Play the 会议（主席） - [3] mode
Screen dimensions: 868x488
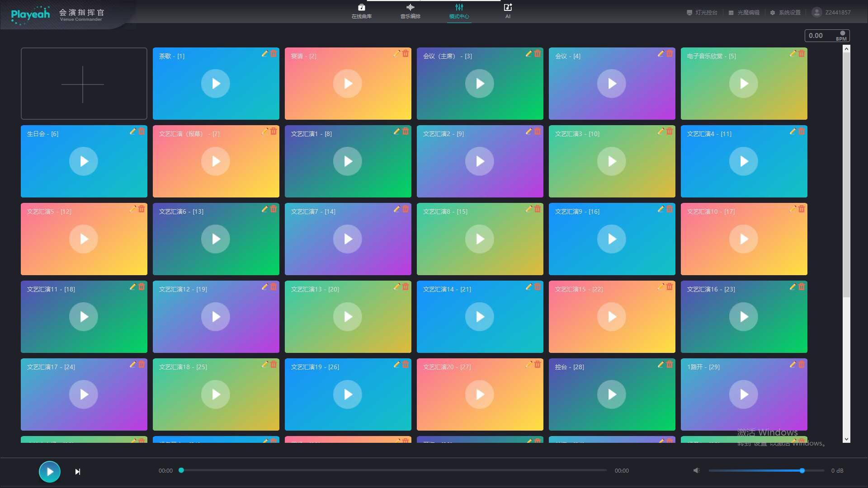click(480, 84)
